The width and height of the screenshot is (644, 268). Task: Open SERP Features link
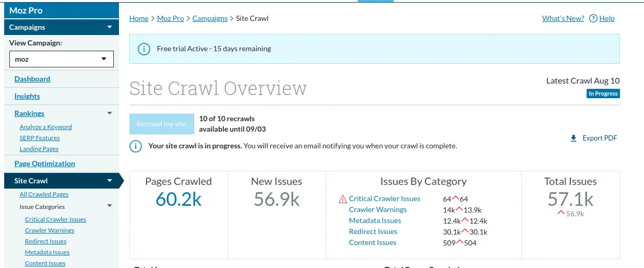(x=40, y=138)
